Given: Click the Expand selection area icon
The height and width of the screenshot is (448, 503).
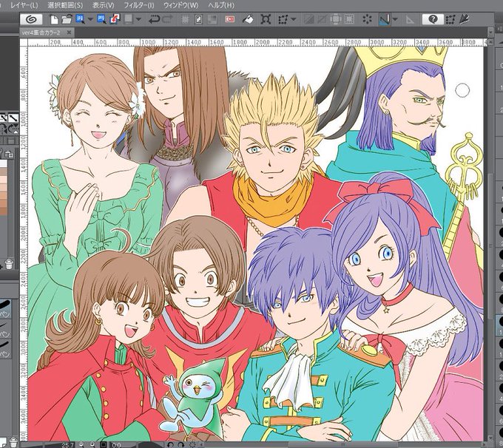Looking at the screenshot, I should click(x=336, y=19).
